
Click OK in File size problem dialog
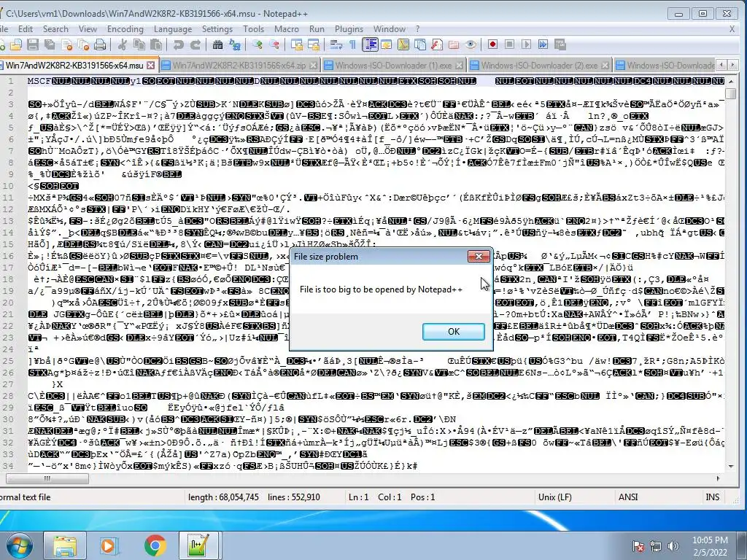(454, 332)
